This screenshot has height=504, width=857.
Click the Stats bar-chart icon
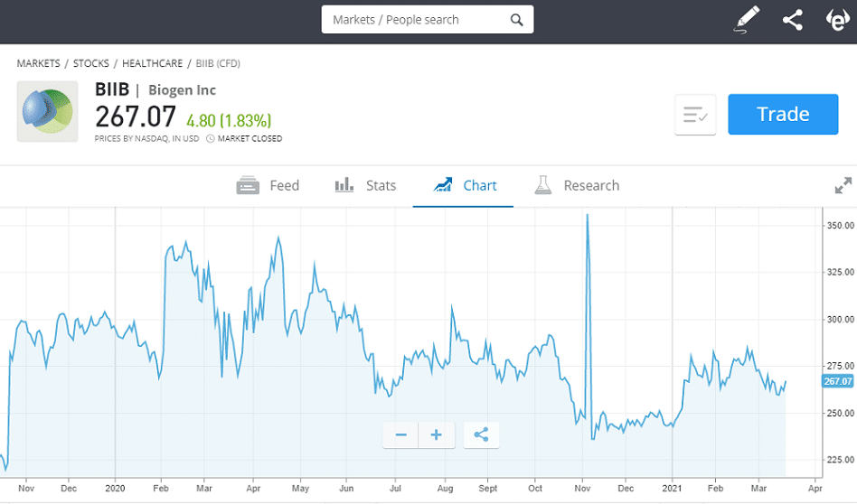coord(344,185)
